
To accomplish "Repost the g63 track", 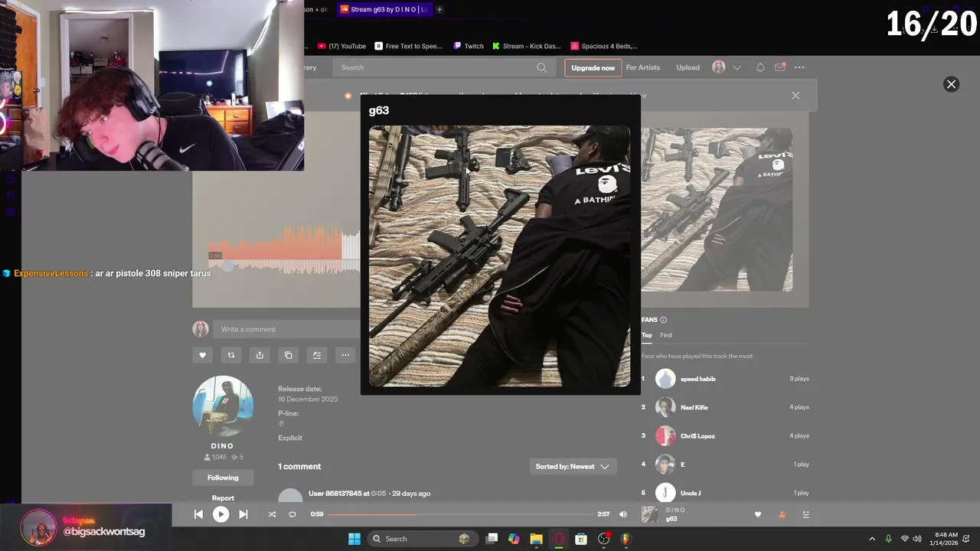I will (230, 355).
